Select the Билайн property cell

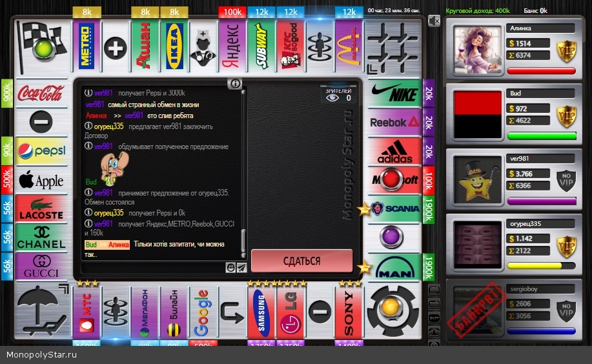click(x=174, y=312)
